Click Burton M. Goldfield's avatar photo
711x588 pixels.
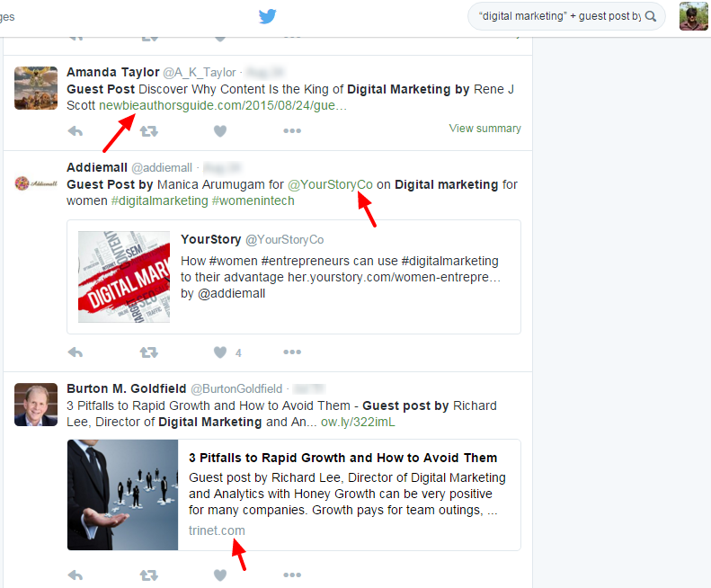click(36, 405)
